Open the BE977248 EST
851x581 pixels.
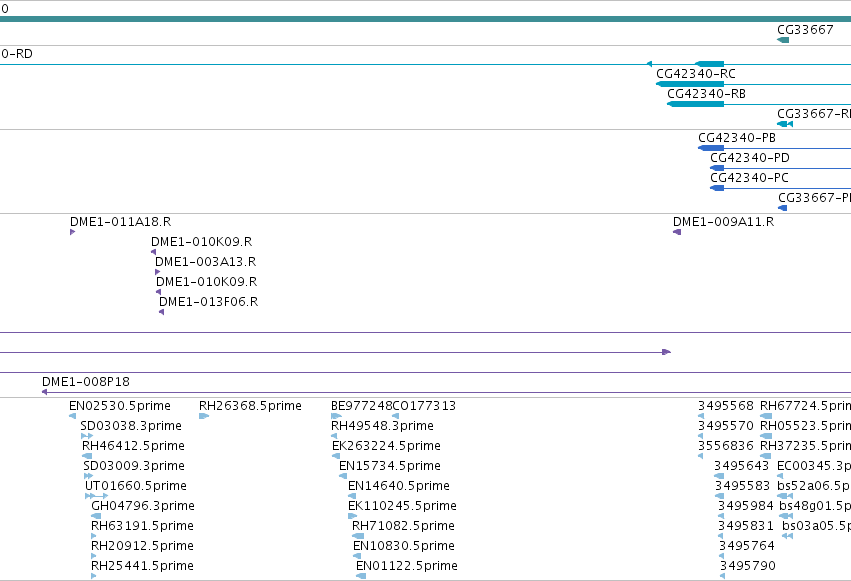pyautogui.click(x=361, y=406)
